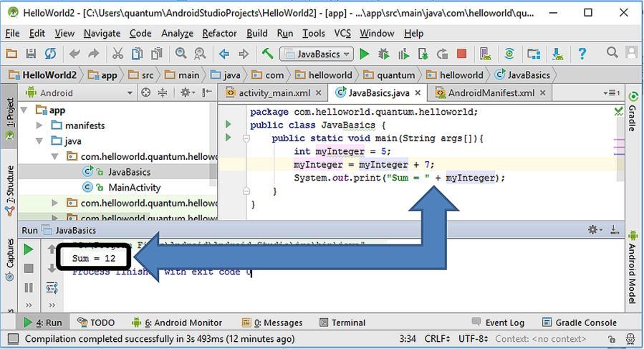Collapse all in Project panel

click(x=163, y=92)
